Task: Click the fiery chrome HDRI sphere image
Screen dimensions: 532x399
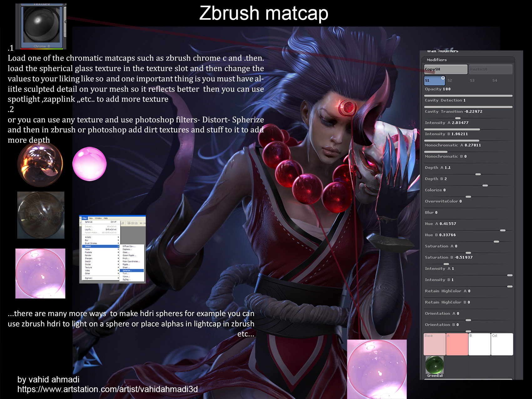Action: click(x=40, y=164)
